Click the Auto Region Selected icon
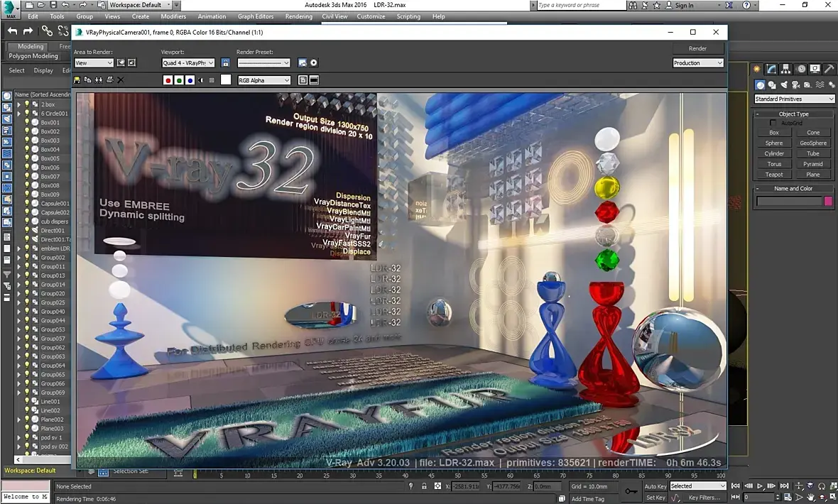The width and height of the screenshot is (838, 504). click(132, 63)
